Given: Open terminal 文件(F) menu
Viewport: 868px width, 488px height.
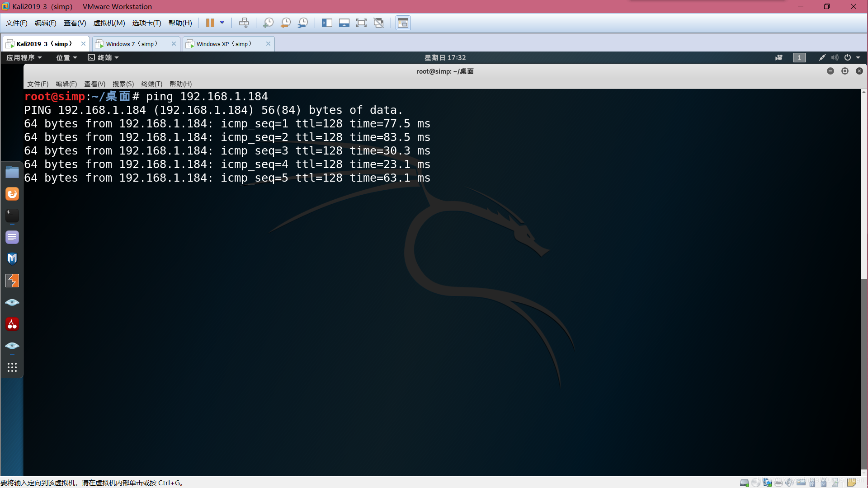Looking at the screenshot, I should point(38,84).
